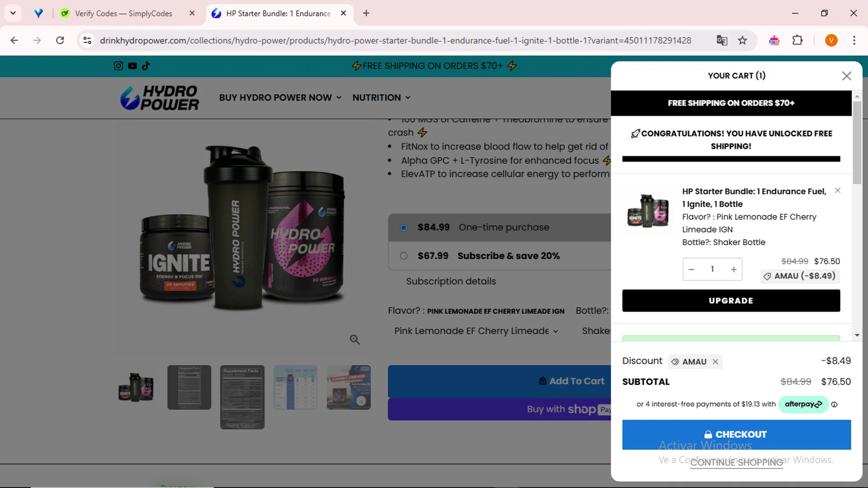Open the Flavor dropdown Pink Lemonade
The image size is (868, 488).
[x=476, y=331]
